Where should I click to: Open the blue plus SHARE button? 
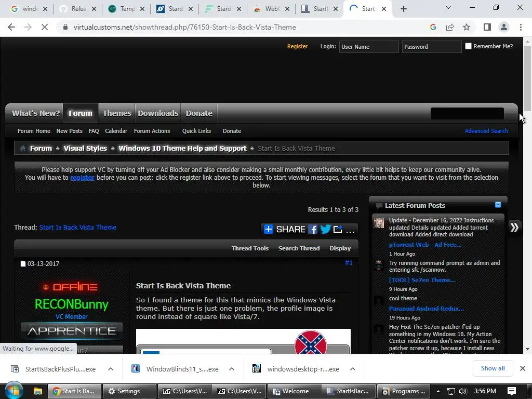[284, 229]
